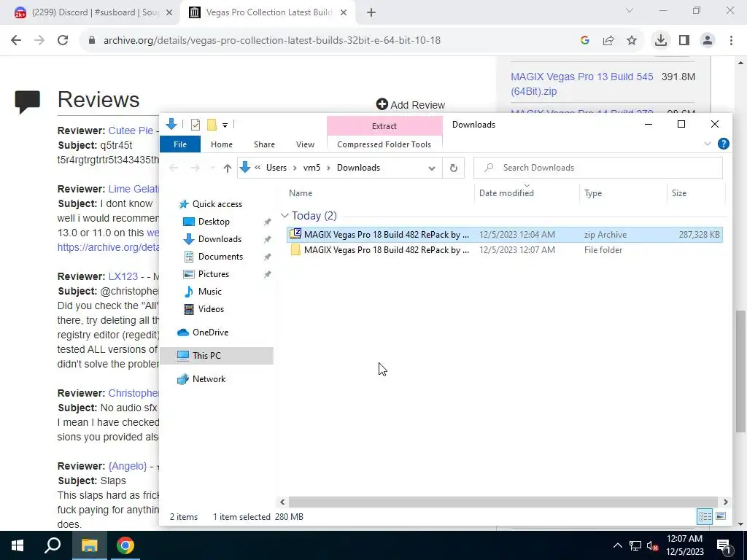Open reviewer LX123 profile link
Screen dimensions: 747x560
123,276
